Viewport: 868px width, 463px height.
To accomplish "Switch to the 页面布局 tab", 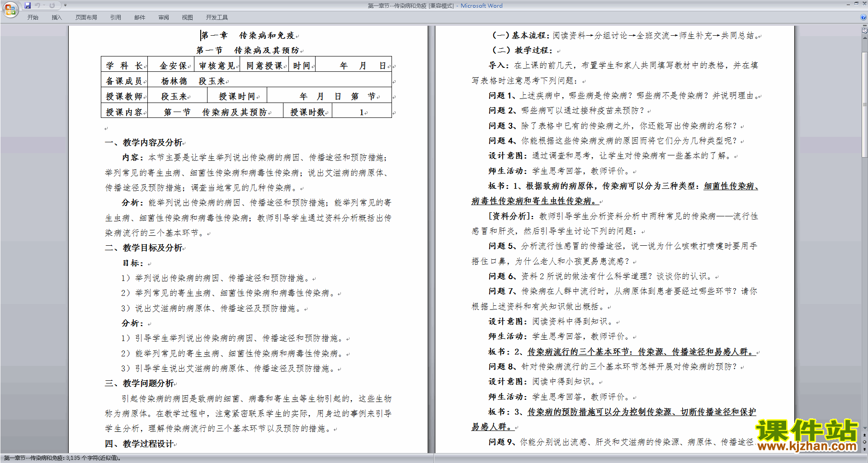I will click(86, 18).
